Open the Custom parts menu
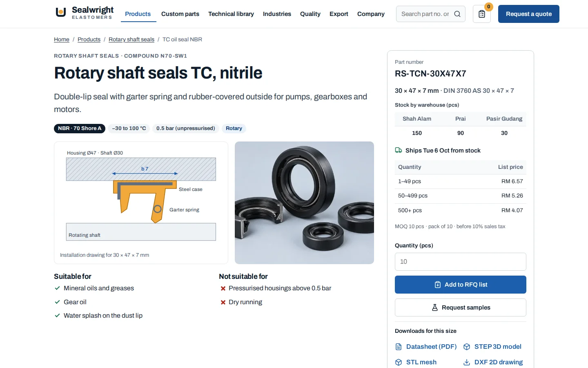588x368 pixels. click(x=180, y=14)
